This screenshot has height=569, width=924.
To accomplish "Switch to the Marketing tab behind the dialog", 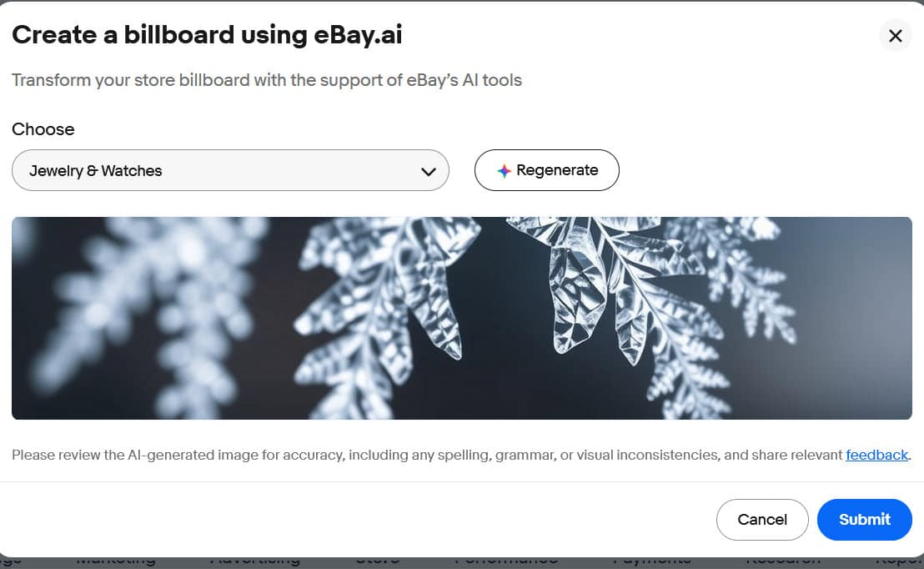I will 116,561.
